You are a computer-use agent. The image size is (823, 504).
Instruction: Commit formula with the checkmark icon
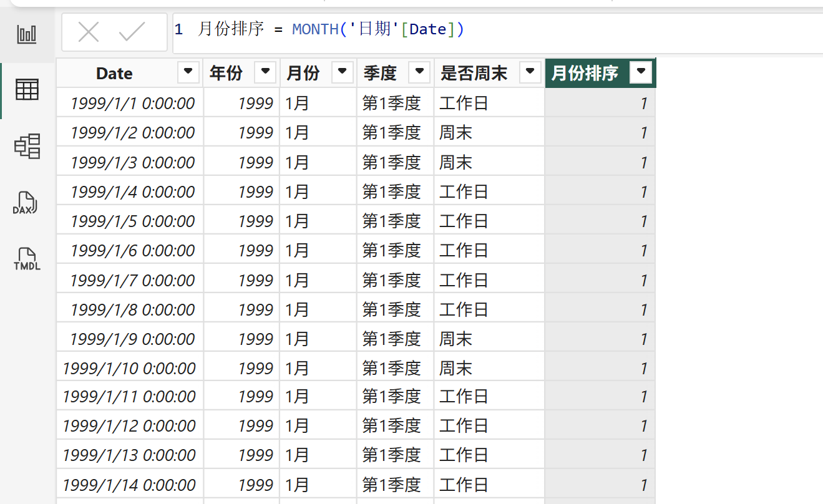[132, 32]
